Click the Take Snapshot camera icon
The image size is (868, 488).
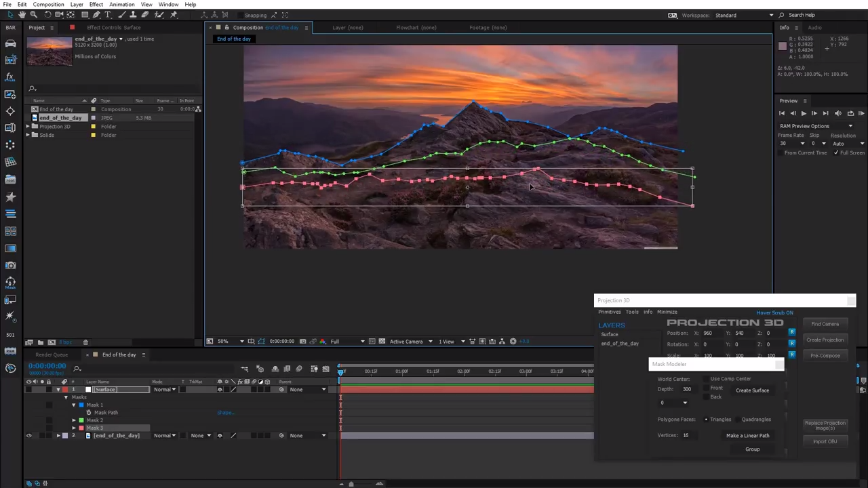pos(303,342)
